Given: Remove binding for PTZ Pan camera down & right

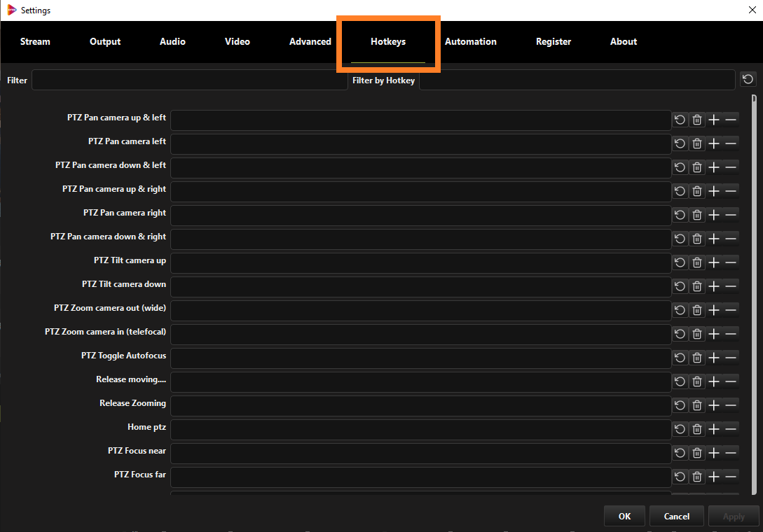Looking at the screenshot, I should click(731, 239).
